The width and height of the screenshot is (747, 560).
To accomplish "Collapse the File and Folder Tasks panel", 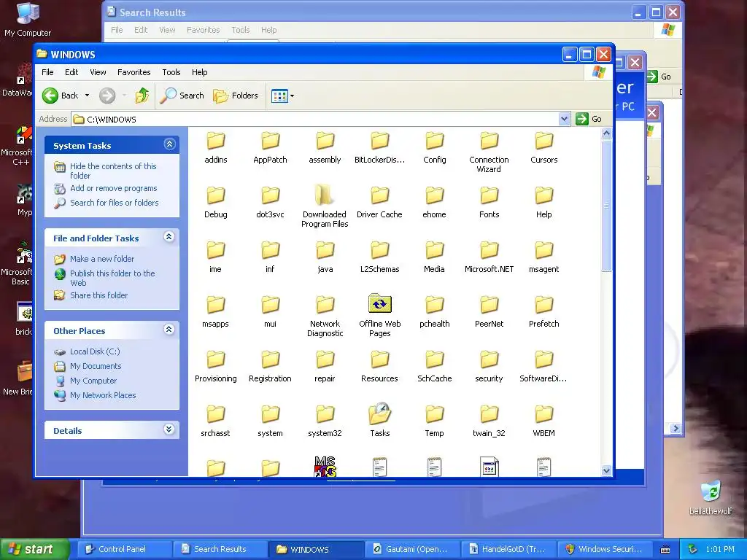I will coord(169,237).
